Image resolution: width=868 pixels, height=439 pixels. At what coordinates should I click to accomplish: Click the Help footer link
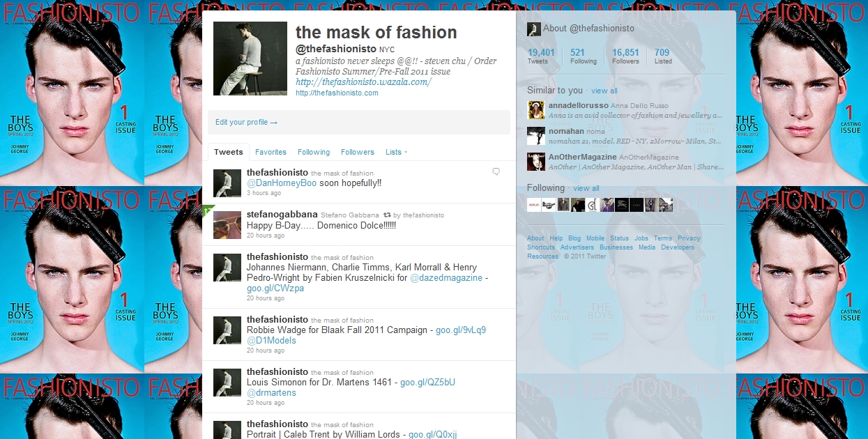click(x=556, y=238)
